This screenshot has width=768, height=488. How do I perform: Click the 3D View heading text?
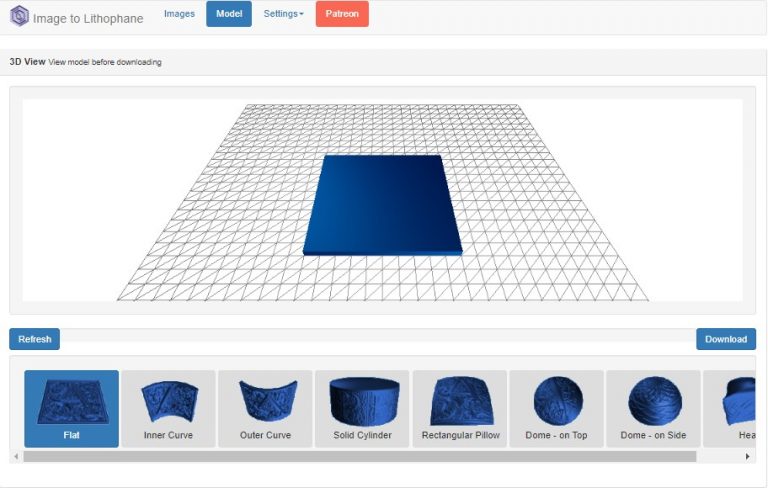click(x=27, y=62)
